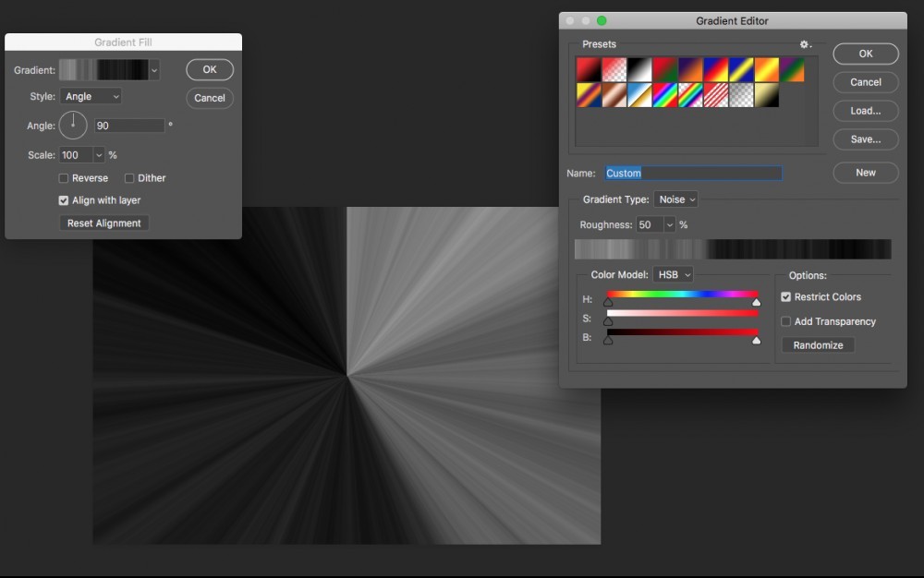Click Cancel in the Gradient Fill dialog
The width and height of the screenshot is (924, 578).
click(210, 98)
